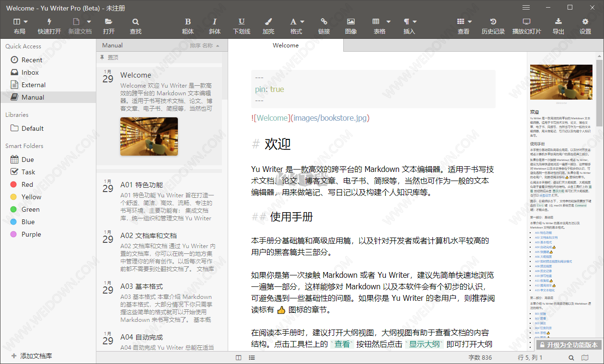Viewport: 604px width, 364px height.
Task: Expand the 表格 table dropdown
Action: coord(387,22)
